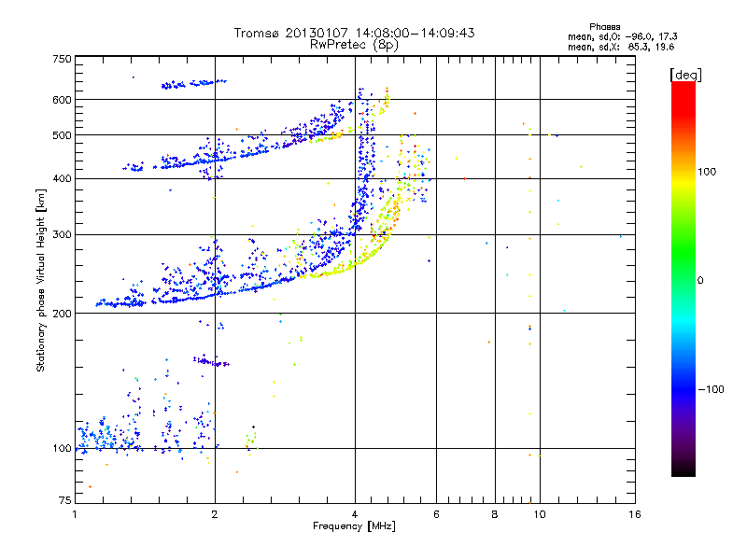This screenshot has height=560, width=747.
Task: Click the y-axis tick label '400'
Action: (x=62, y=178)
